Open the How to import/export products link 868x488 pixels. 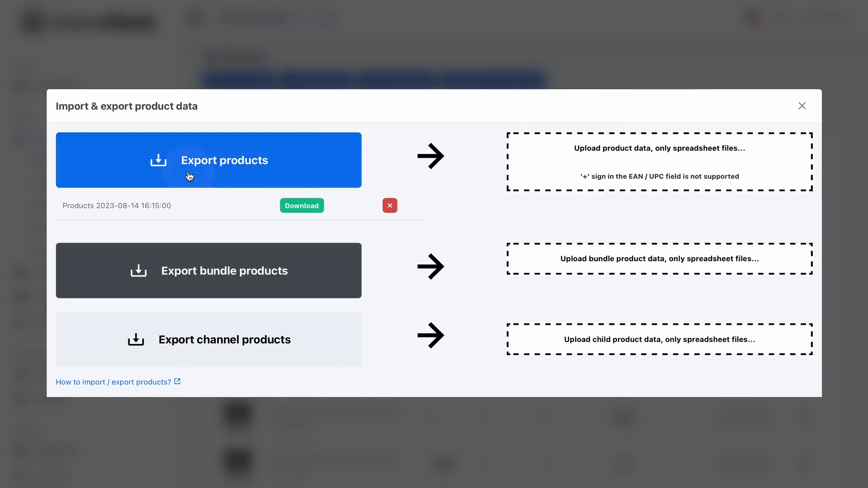point(118,382)
